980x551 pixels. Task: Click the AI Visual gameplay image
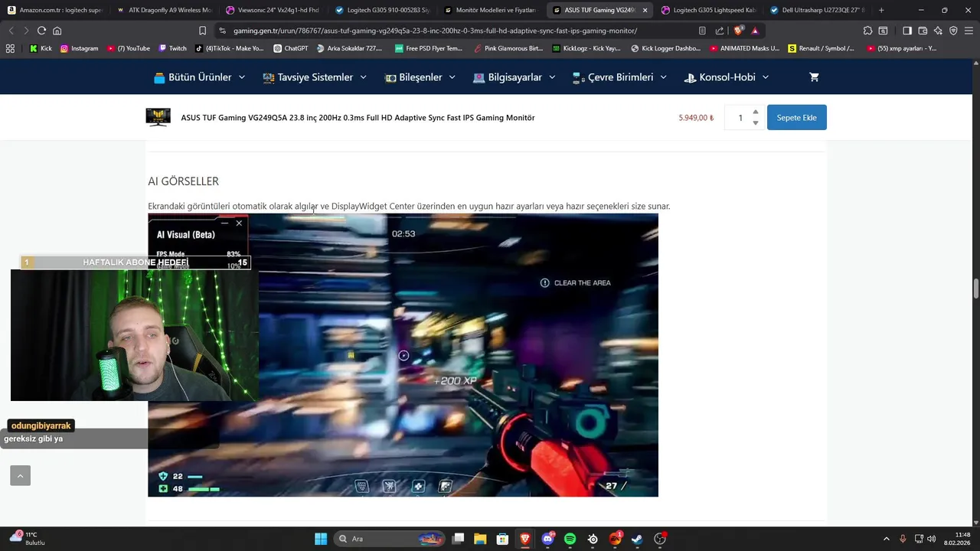pyautogui.click(x=403, y=355)
